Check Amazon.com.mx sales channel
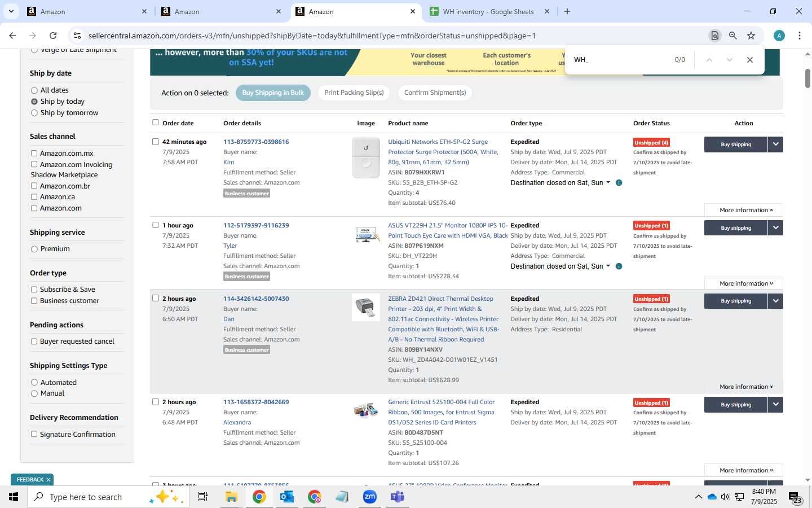The width and height of the screenshot is (812, 508). 34,154
